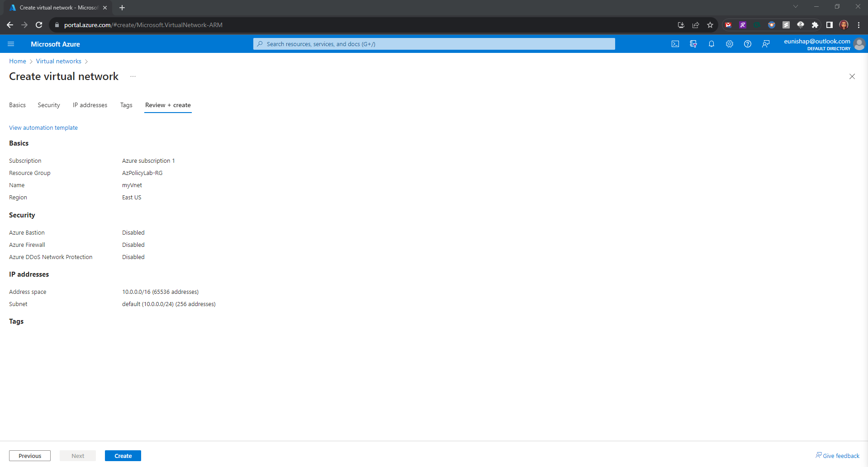Go to the Security tab
The height and width of the screenshot is (467, 868).
coord(49,105)
